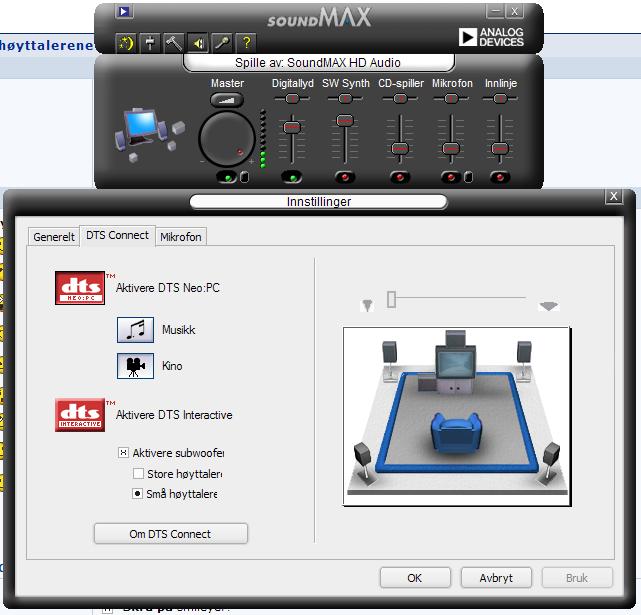The width and height of the screenshot is (641, 615).
Task: Click the Digitallyd balance slider
Action: [x=292, y=99]
